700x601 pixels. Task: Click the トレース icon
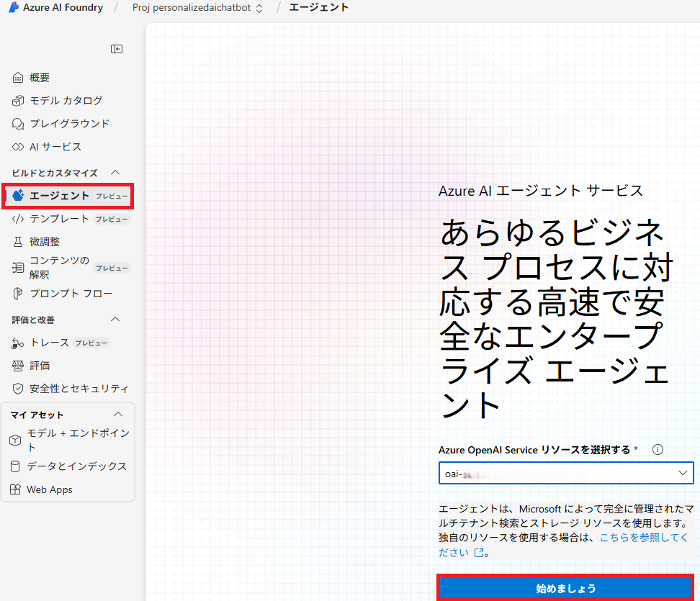click(18, 343)
